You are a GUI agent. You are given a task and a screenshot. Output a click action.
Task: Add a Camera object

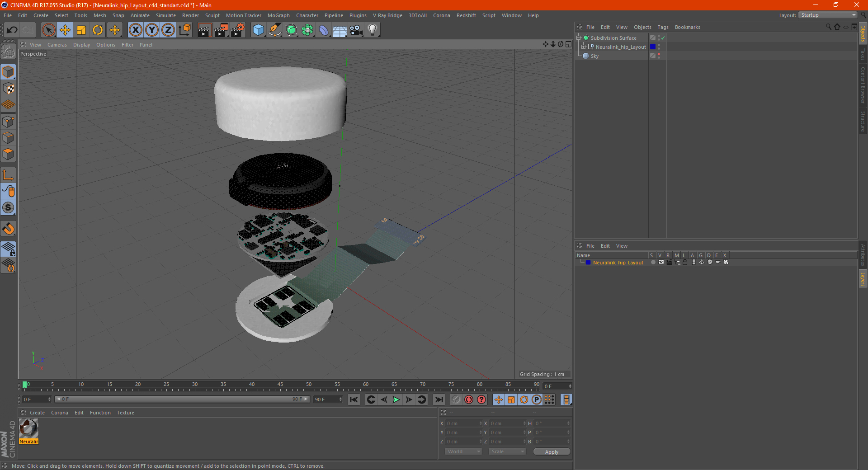(x=356, y=30)
